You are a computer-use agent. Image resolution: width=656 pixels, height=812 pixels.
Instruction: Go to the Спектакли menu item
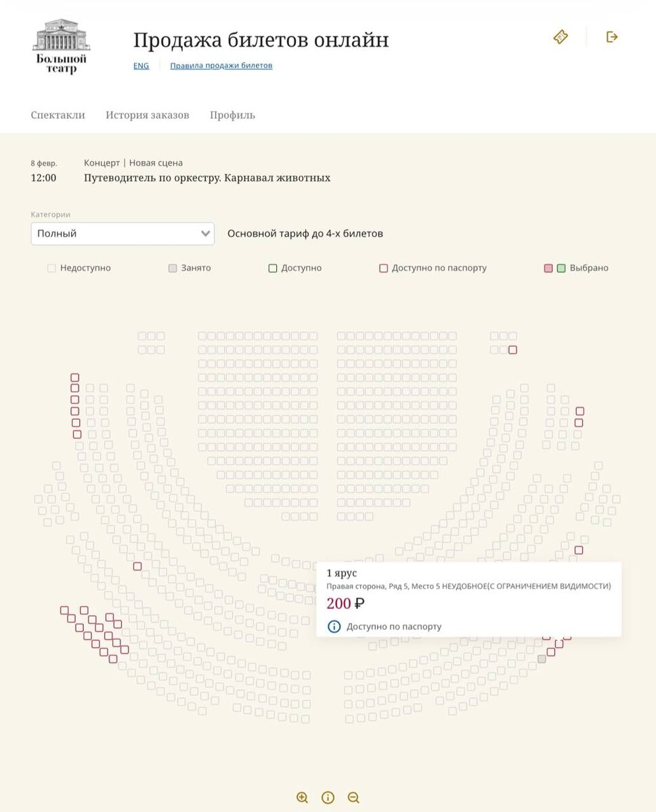[58, 115]
